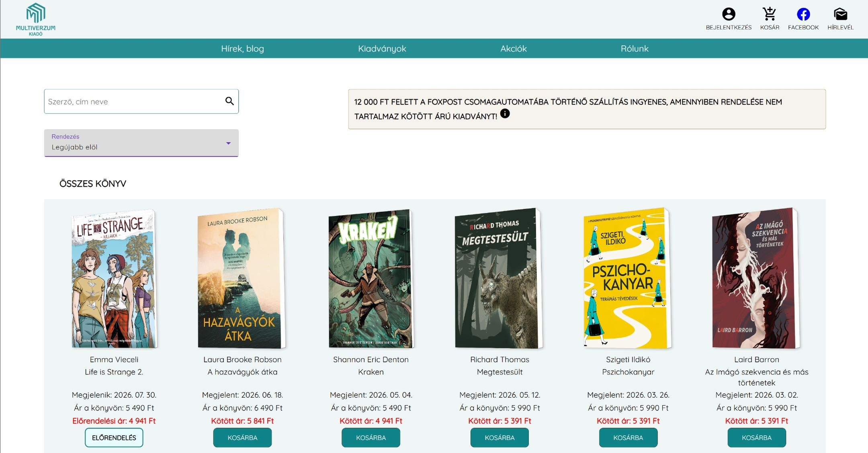Viewport: 868px width, 453px height.
Task: Click the date Megjelent: 2026. 03. 02.
Action: tap(757, 395)
